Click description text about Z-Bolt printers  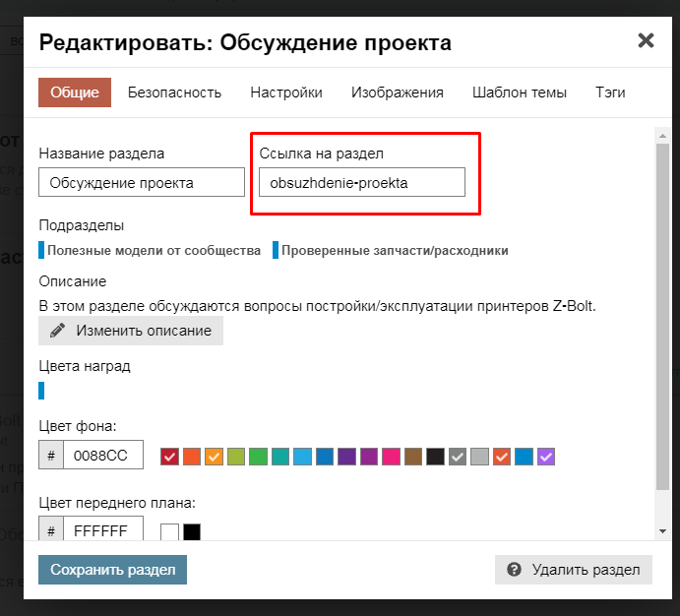tap(317, 306)
